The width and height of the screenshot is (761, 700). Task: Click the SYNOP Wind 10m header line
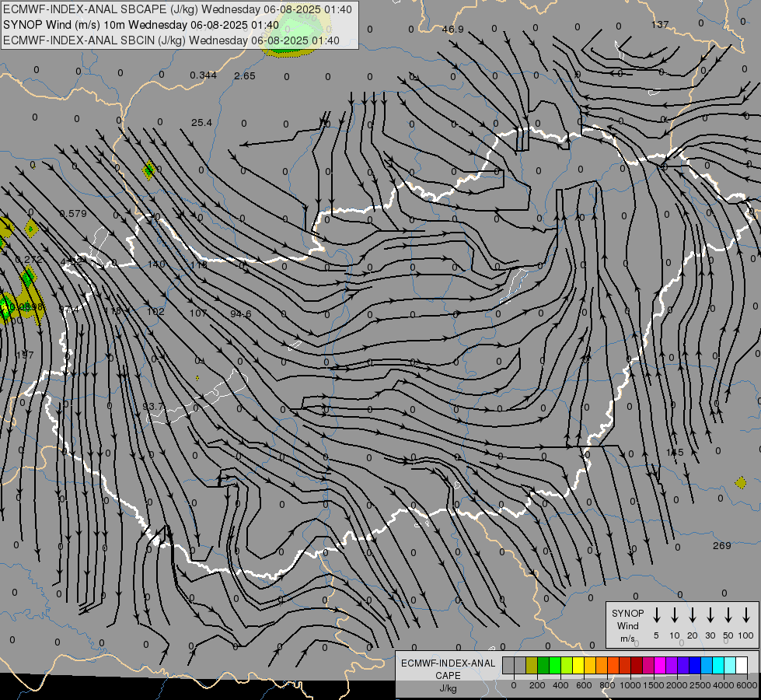pos(141,25)
